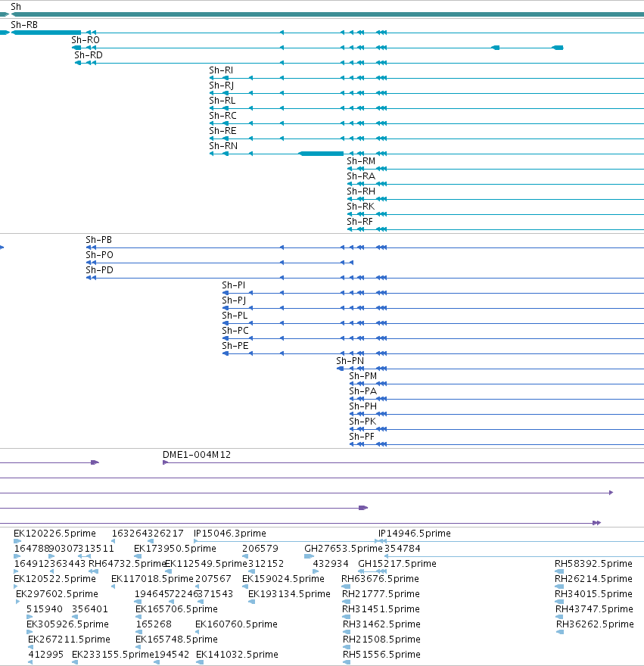Select the RH21777.5prime EST label
This screenshot has width=644, height=666.
point(381,594)
